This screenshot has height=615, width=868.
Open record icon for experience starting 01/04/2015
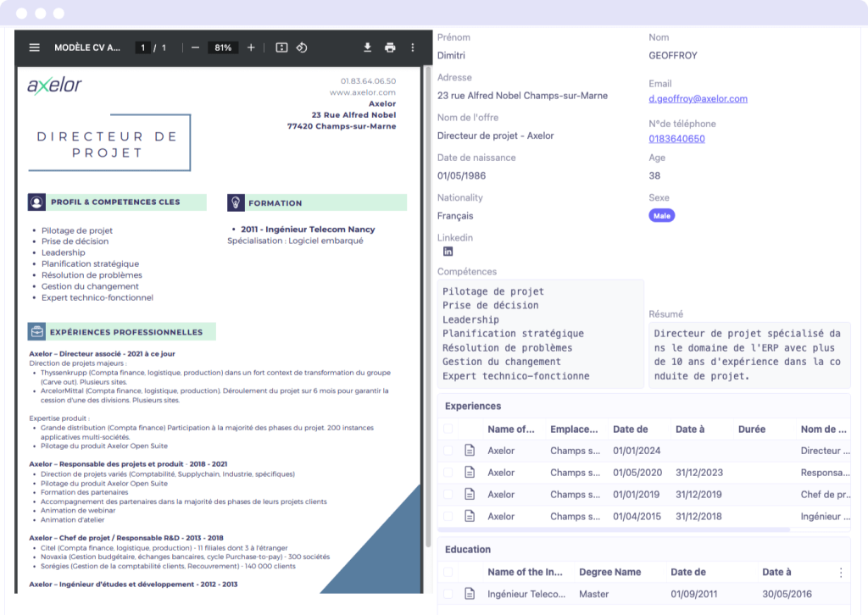pyautogui.click(x=470, y=516)
